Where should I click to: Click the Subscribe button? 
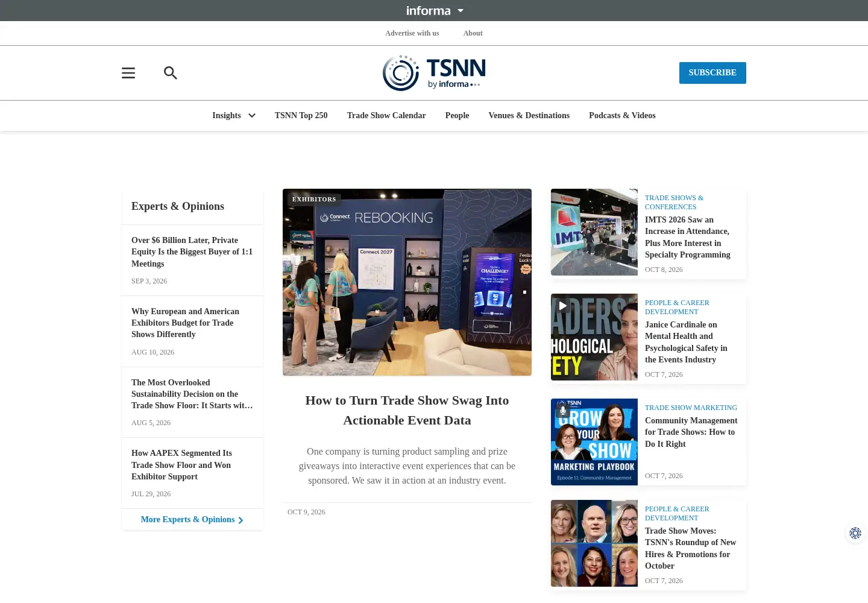coord(712,73)
